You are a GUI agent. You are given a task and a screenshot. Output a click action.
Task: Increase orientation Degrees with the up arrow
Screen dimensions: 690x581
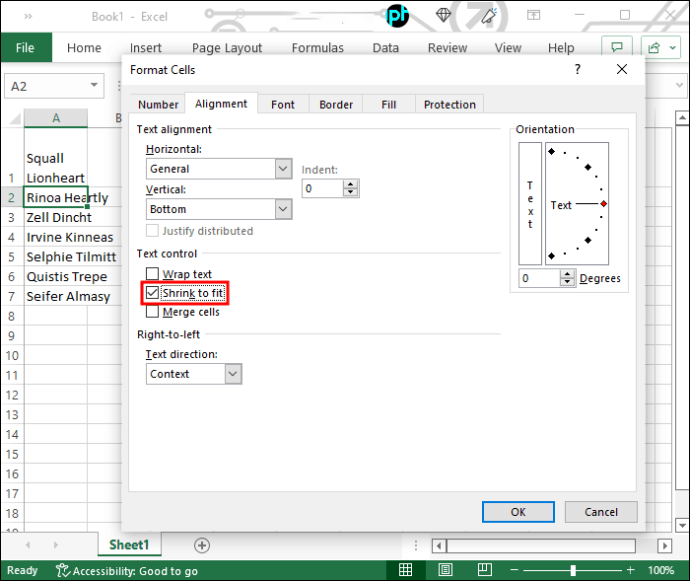567,274
